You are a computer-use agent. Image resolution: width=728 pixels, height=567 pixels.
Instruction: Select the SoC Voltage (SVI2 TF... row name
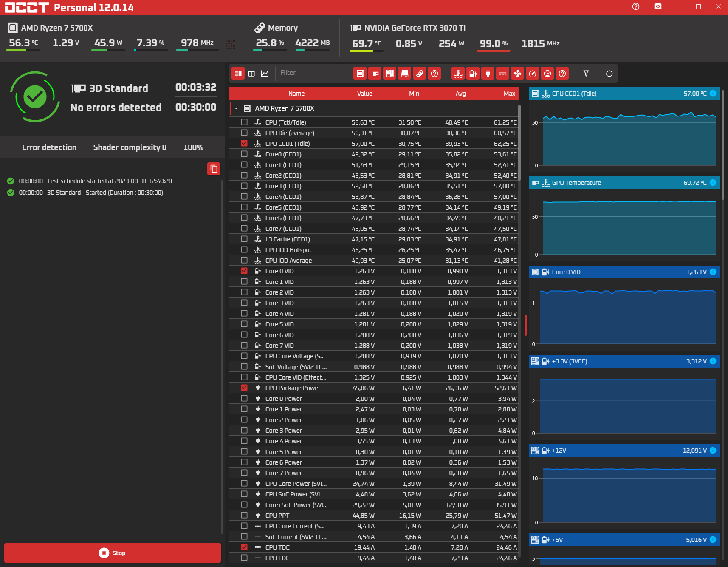tap(296, 367)
